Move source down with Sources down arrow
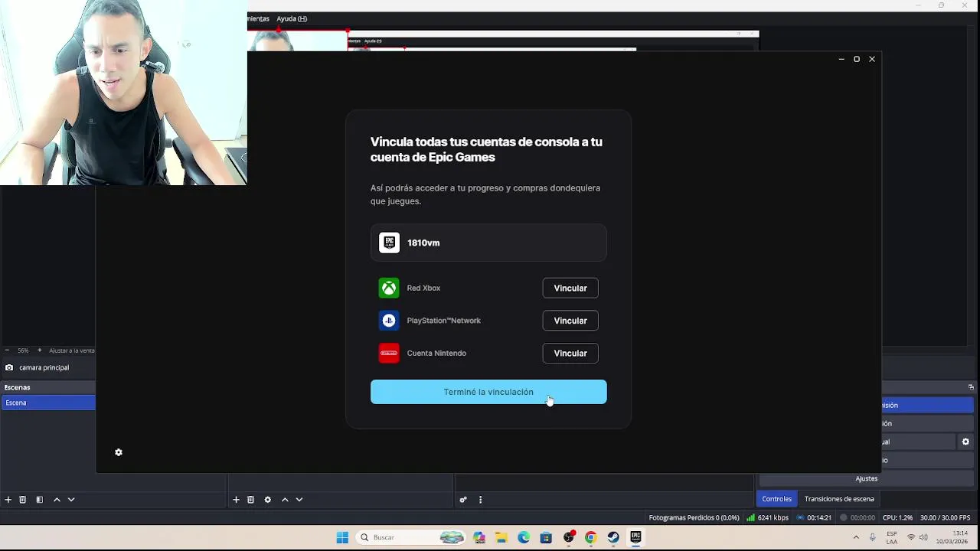 (299, 500)
